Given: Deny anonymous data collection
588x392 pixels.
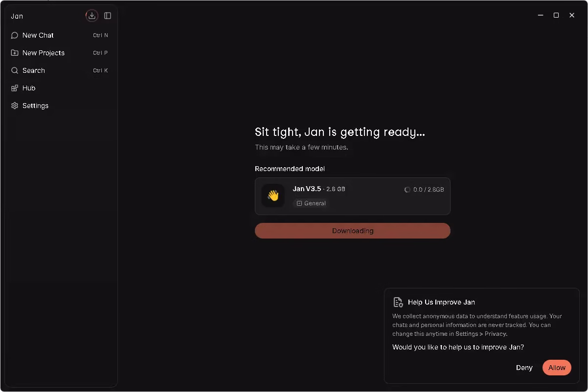Looking at the screenshot, I should tap(524, 368).
